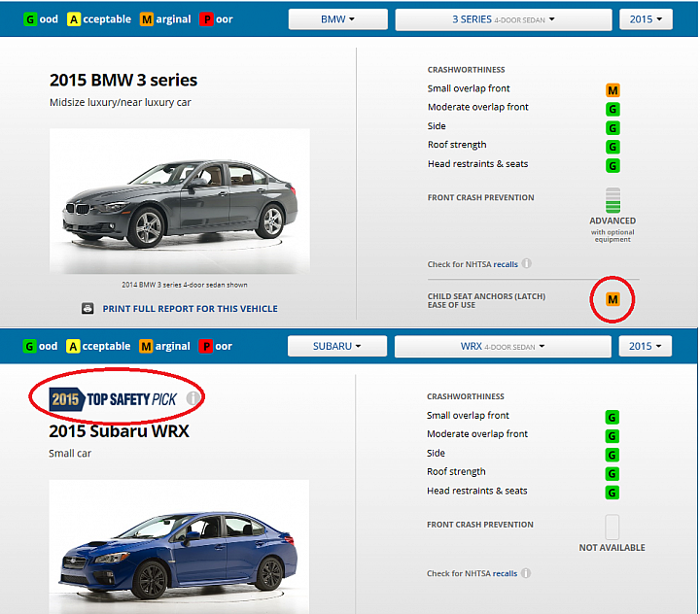Click BMW front crash prevention Advanced gauge

[612, 200]
